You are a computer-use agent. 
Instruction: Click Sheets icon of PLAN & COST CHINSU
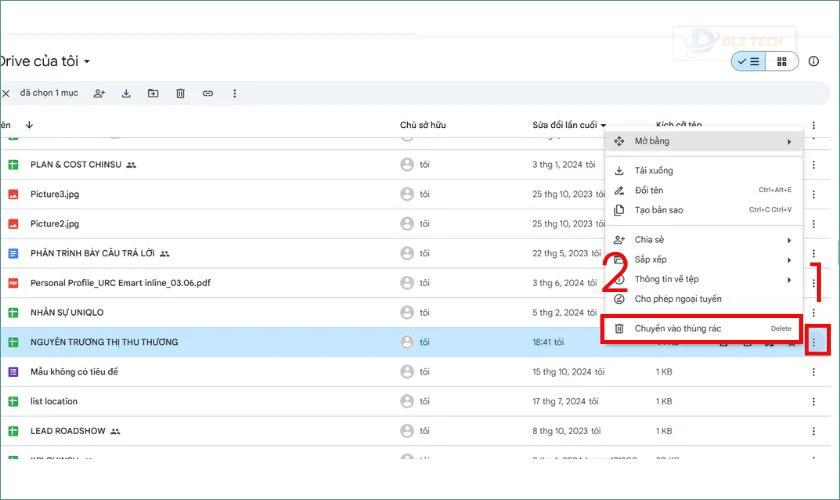[13, 165]
